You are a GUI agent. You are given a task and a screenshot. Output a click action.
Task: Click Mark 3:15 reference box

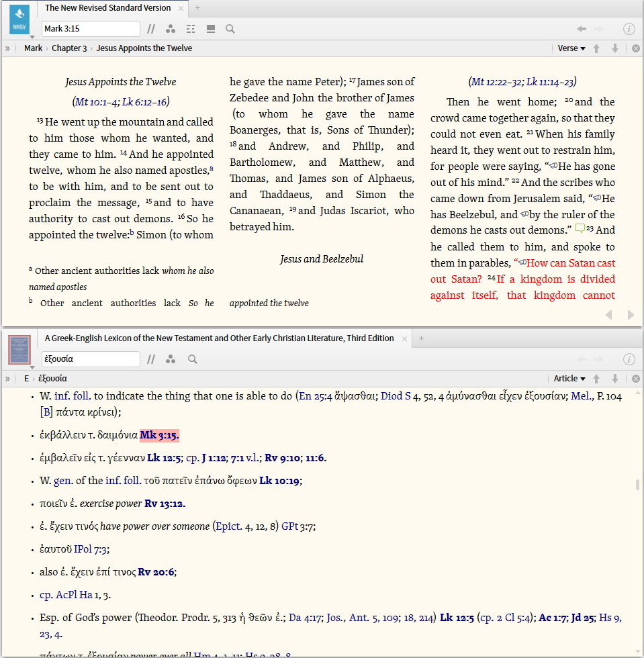click(91, 28)
